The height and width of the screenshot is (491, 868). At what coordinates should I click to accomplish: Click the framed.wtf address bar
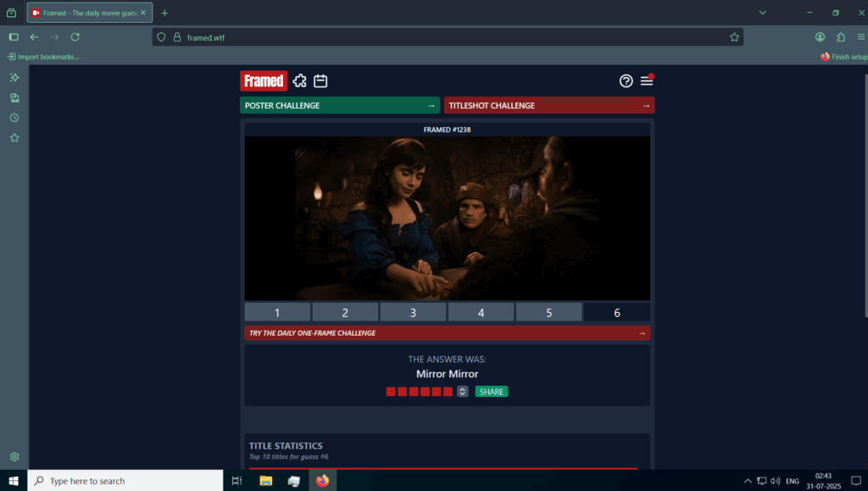424,37
